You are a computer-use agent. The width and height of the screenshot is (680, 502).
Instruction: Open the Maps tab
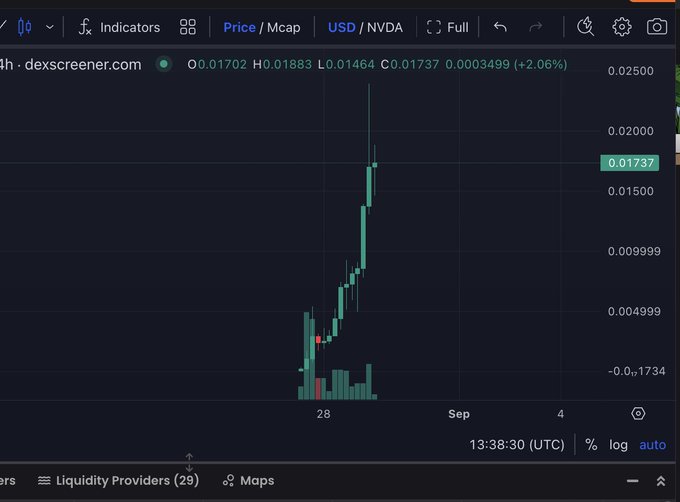248,480
